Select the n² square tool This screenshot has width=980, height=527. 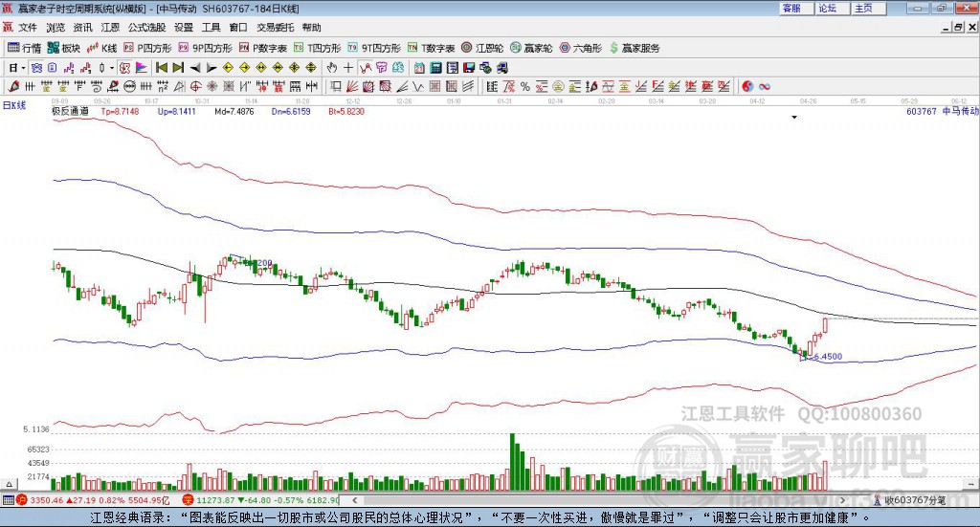click(x=163, y=86)
